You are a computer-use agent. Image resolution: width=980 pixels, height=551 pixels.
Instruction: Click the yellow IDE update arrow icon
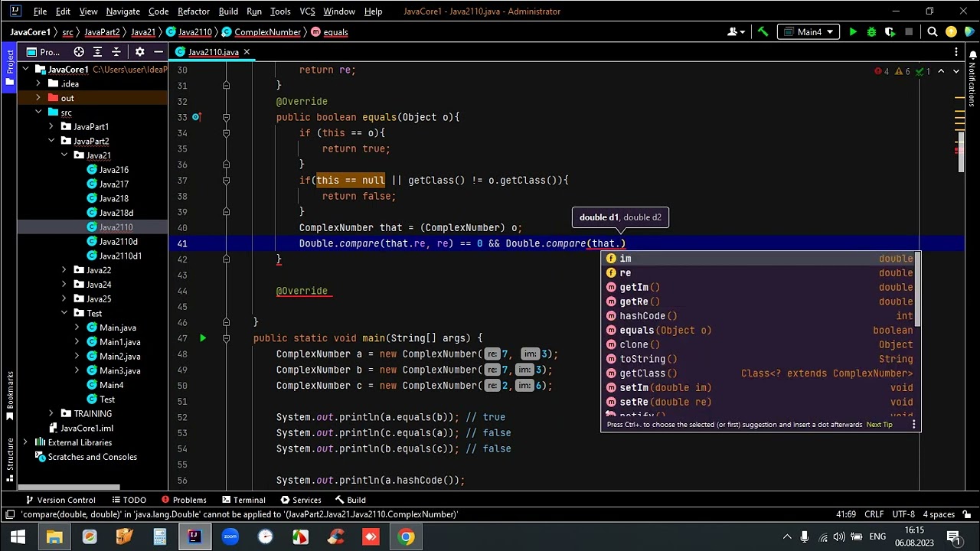(951, 32)
